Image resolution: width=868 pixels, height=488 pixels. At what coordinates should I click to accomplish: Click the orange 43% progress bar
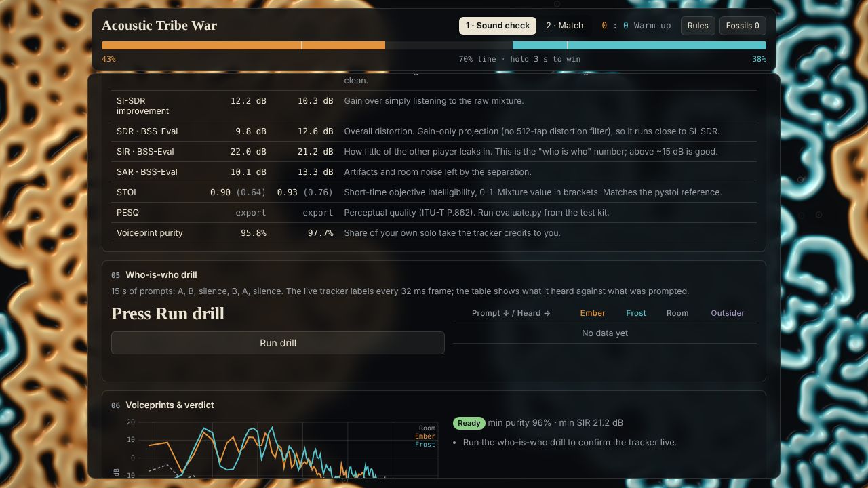point(243,45)
